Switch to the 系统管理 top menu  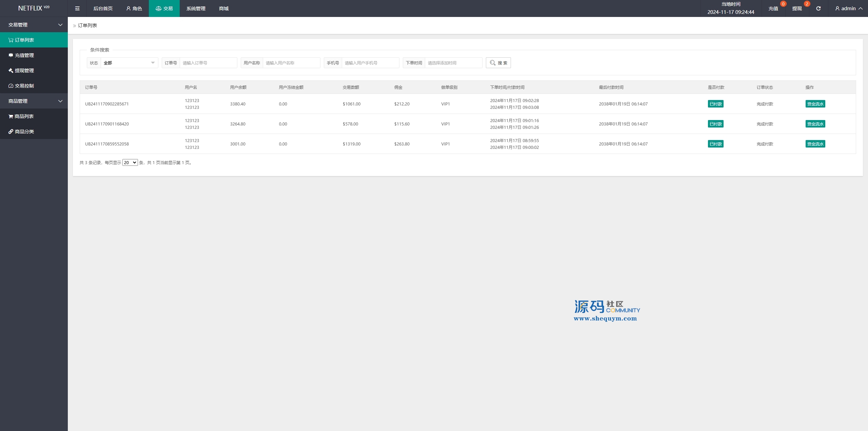coord(196,8)
